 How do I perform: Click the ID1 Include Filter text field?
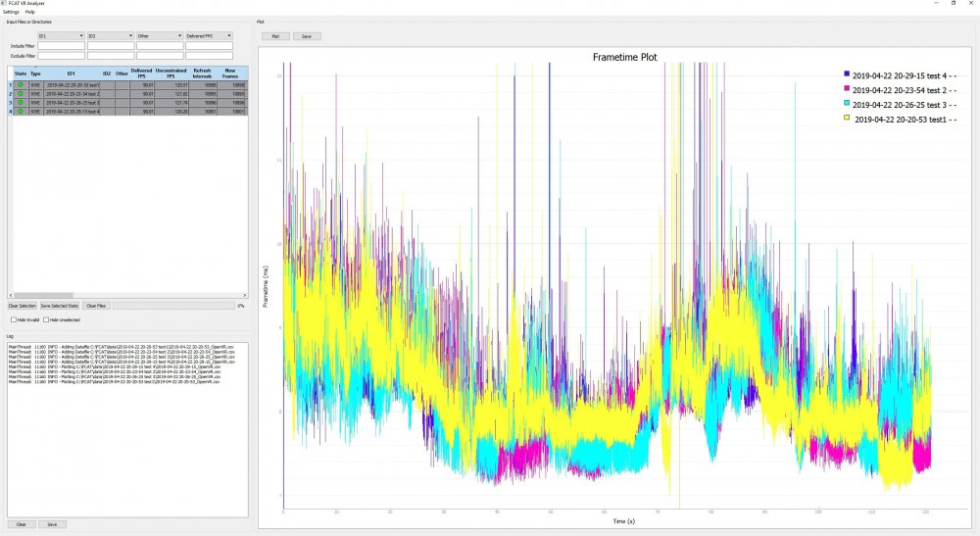coord(61,46)
